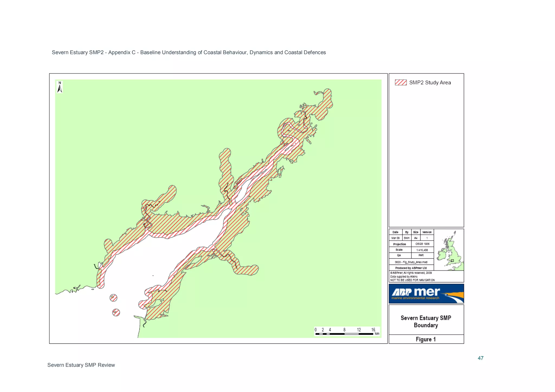Click 'Produced by ABPmer Ltd' text

click(x=411, y=268)
